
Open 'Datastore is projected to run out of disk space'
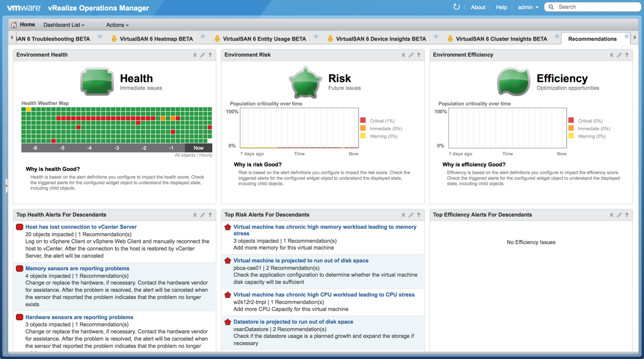(x=293, y=322)
